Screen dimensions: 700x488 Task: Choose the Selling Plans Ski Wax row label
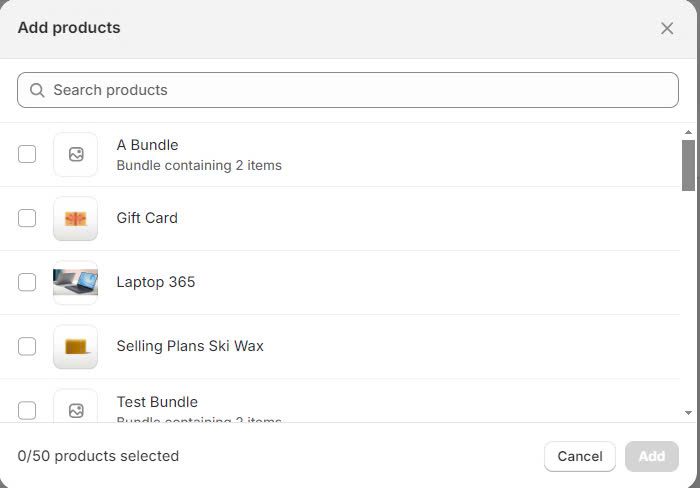190,346
